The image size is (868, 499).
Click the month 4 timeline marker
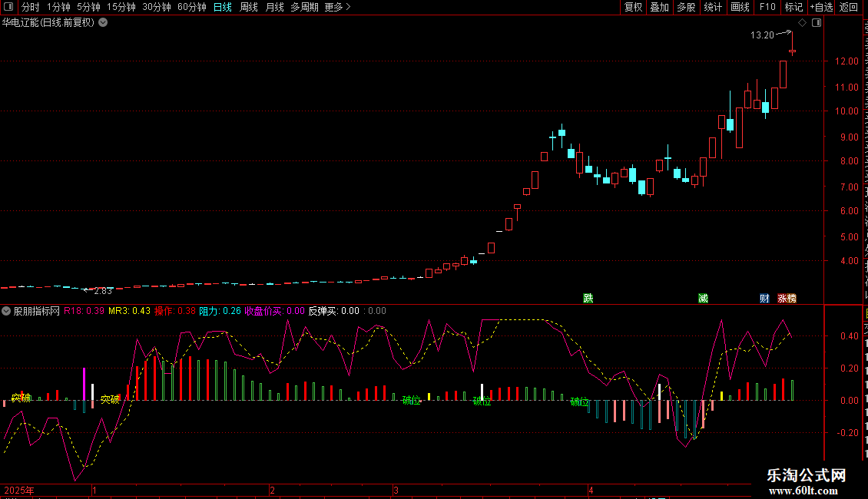click(591, 490)
